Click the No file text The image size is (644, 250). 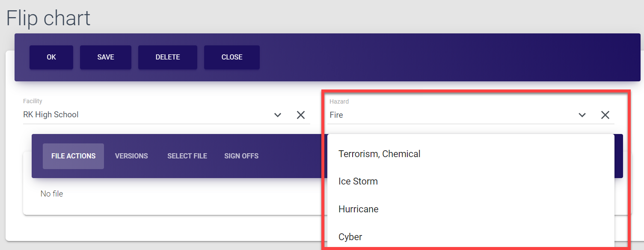pyautogui.click(x=52, y=194)
